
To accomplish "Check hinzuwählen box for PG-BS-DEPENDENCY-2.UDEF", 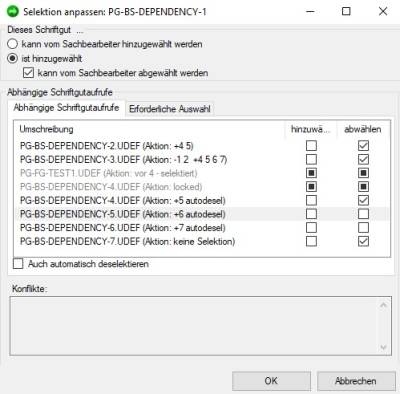I will 311,146.
